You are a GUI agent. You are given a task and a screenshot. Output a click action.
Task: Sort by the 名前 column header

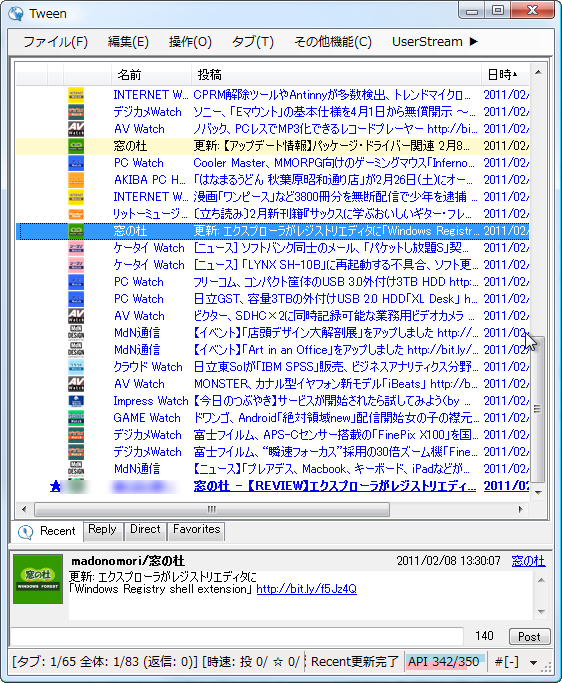(151, 75)
